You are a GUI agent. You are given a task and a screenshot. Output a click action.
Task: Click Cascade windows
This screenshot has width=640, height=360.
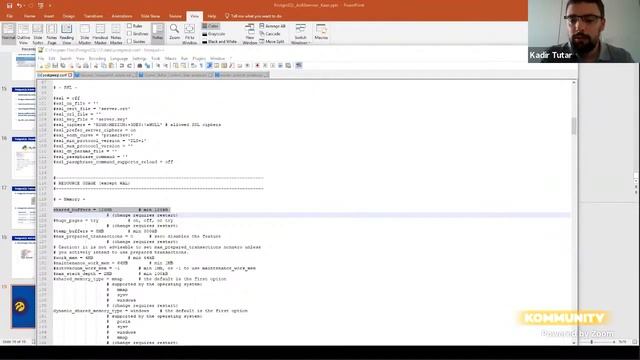(270, 33)
